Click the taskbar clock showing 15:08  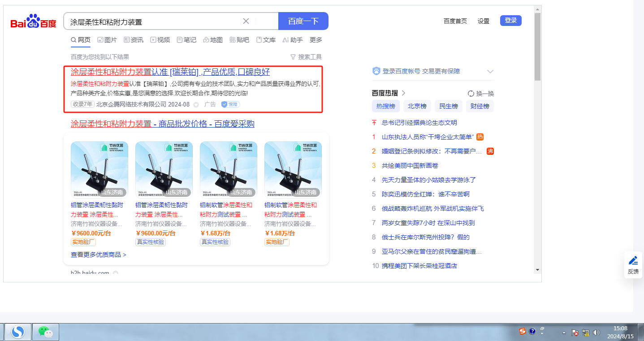[620, 332]
